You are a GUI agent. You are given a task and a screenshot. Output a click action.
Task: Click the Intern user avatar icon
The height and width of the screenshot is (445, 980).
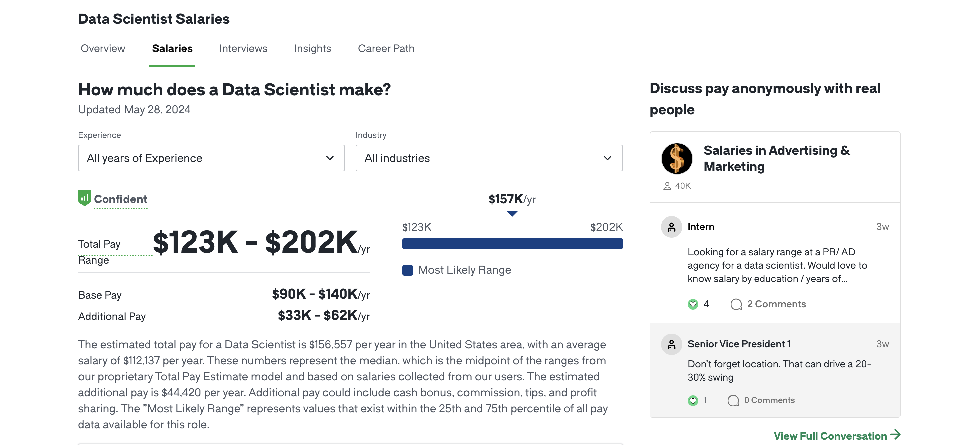[671, 227]
